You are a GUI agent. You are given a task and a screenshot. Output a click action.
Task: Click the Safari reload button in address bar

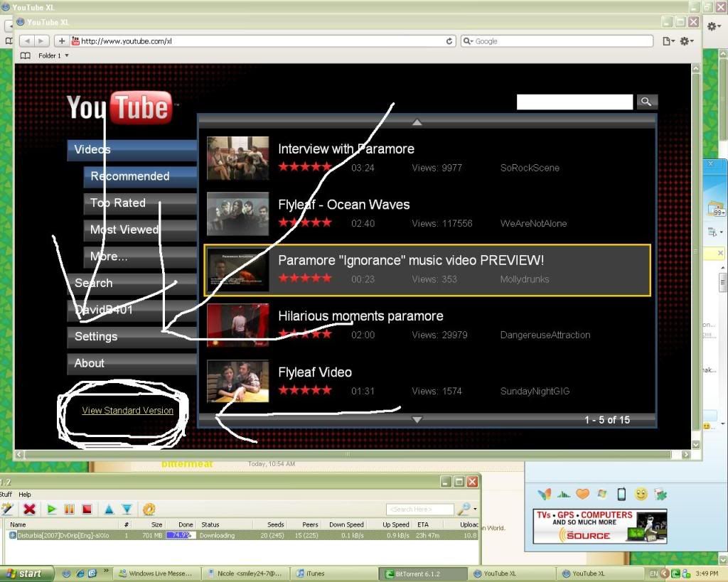tap(449, 41)
